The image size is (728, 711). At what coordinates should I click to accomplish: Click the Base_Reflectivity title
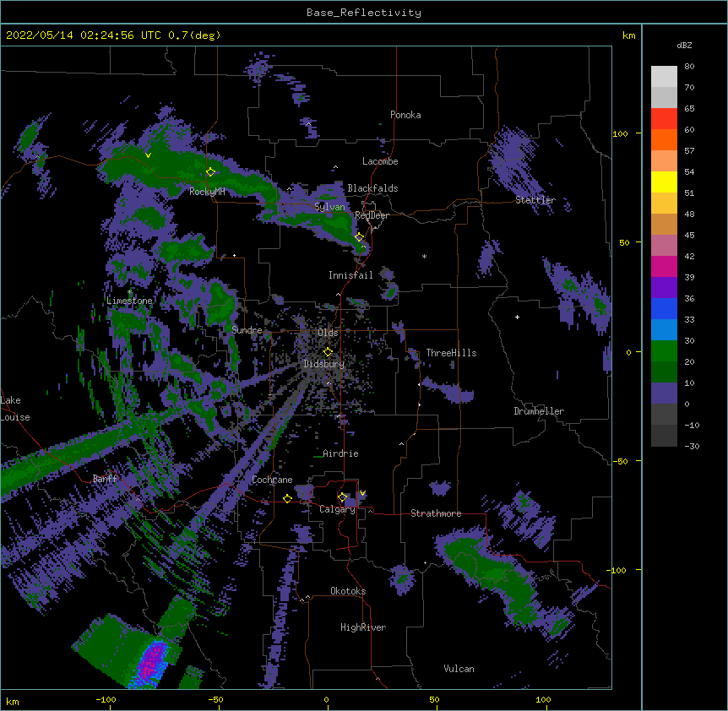coord(364,13)
